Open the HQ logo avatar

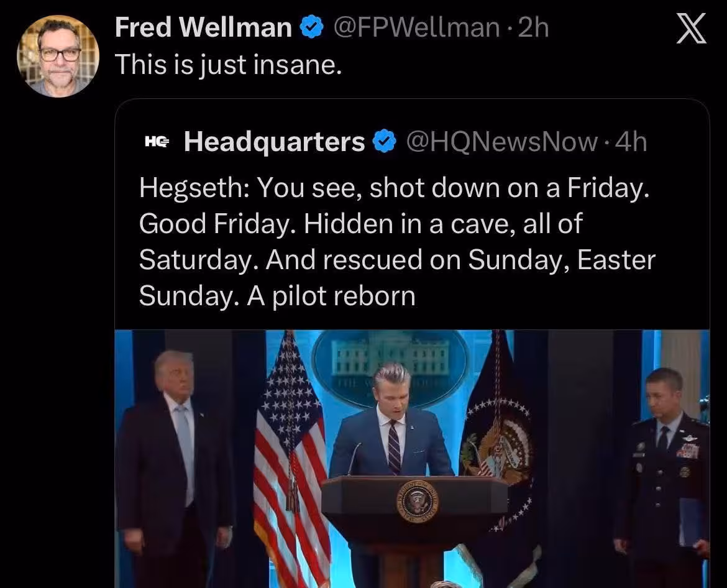click(x=157, y=142)
